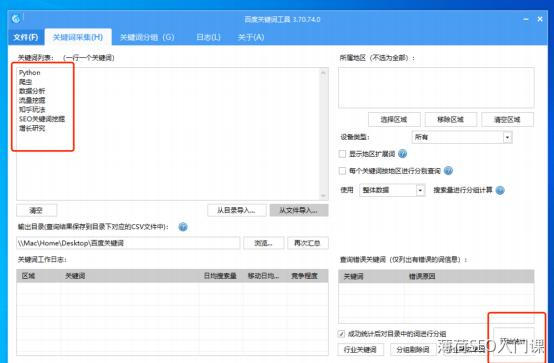Open help icon beside 显示地区扩展词
Screen dimensions: 554x363
pyautogui.click(x=402, y=154)
